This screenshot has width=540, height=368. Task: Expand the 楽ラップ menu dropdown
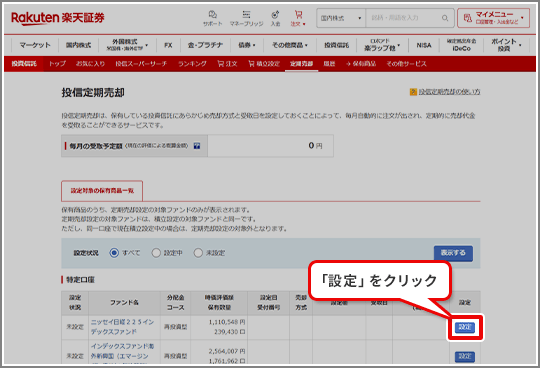(x=382, y=45)
